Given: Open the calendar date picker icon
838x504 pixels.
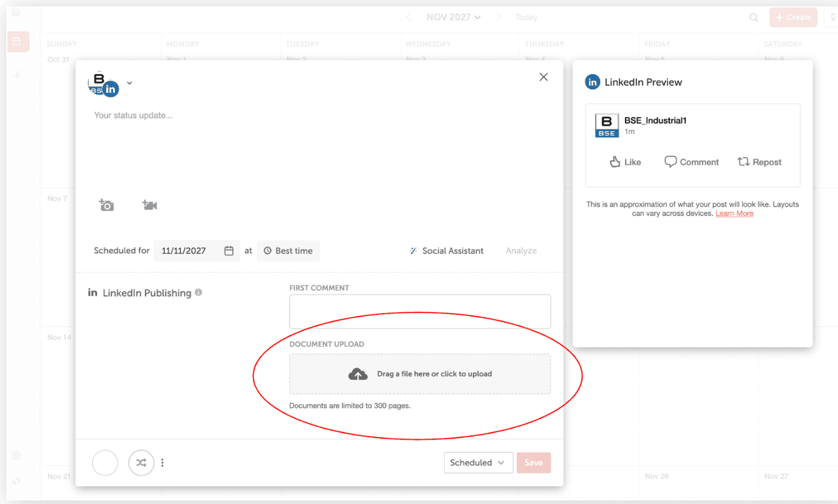Looking at the screenshot, I should click(x=229, y=251).
